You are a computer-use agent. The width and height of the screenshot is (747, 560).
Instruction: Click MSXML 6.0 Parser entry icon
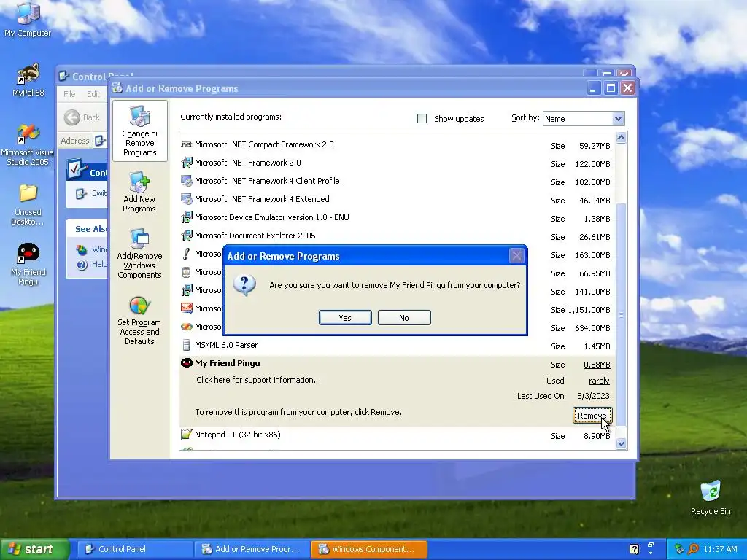[186, 345]
